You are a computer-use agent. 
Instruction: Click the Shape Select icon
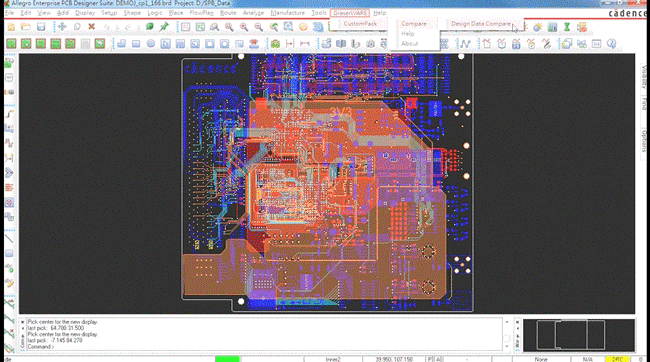pos(165,44)
